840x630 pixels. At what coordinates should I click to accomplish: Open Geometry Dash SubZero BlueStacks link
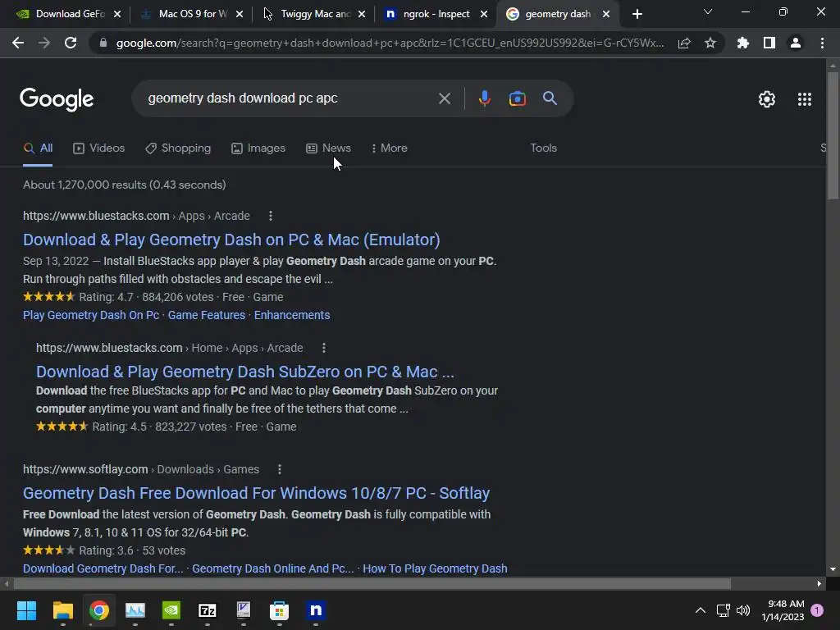click(244, 372)
